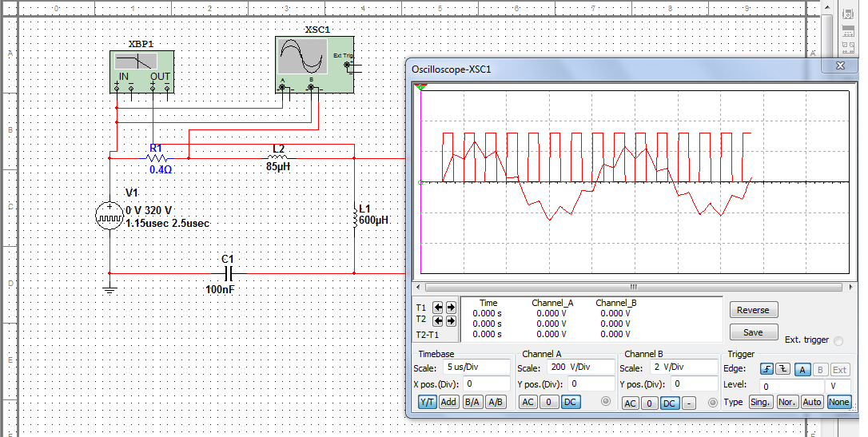Select the 0.4Ω value label of R1
Viewport: 868px width, 437px height.
pos(161,170)
